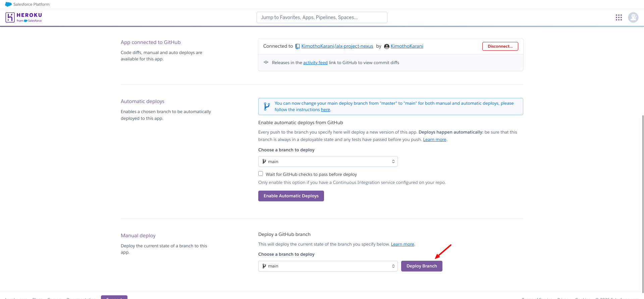Focus the Jump to Favorites search field
The width and height of the screenshot is (644, 299).
pyautogui.click(x=322, y=17)
